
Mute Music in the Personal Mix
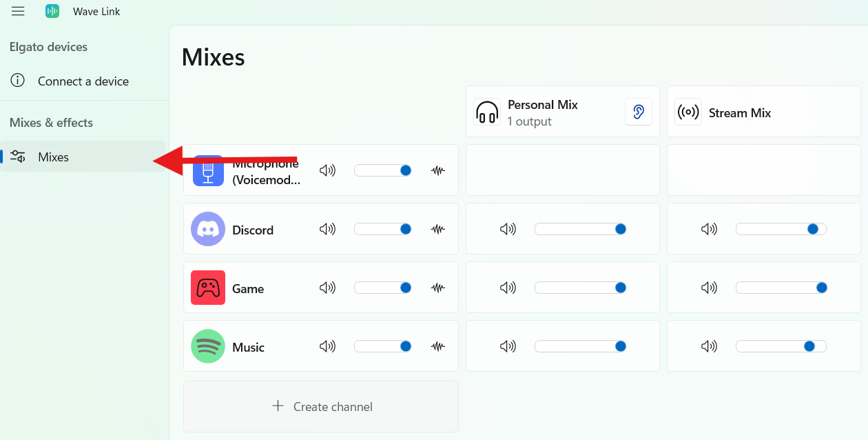click(x=508, y=346)
